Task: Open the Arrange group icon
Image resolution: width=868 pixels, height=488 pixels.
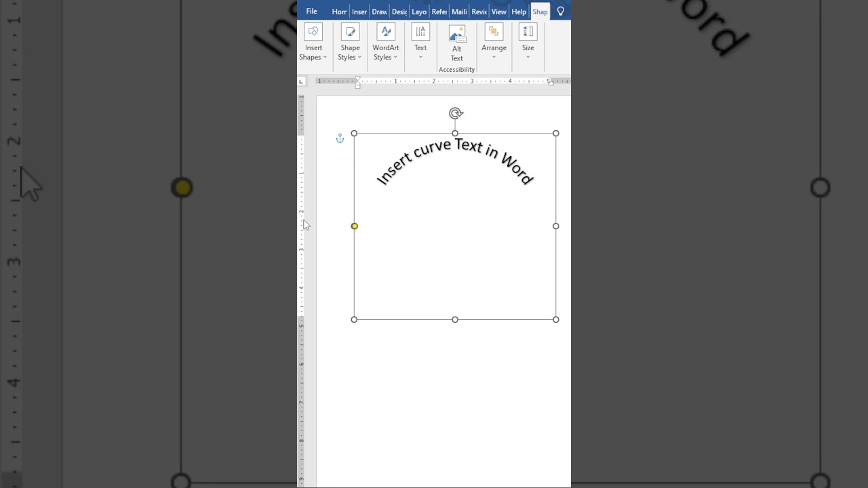Action: 494,32
